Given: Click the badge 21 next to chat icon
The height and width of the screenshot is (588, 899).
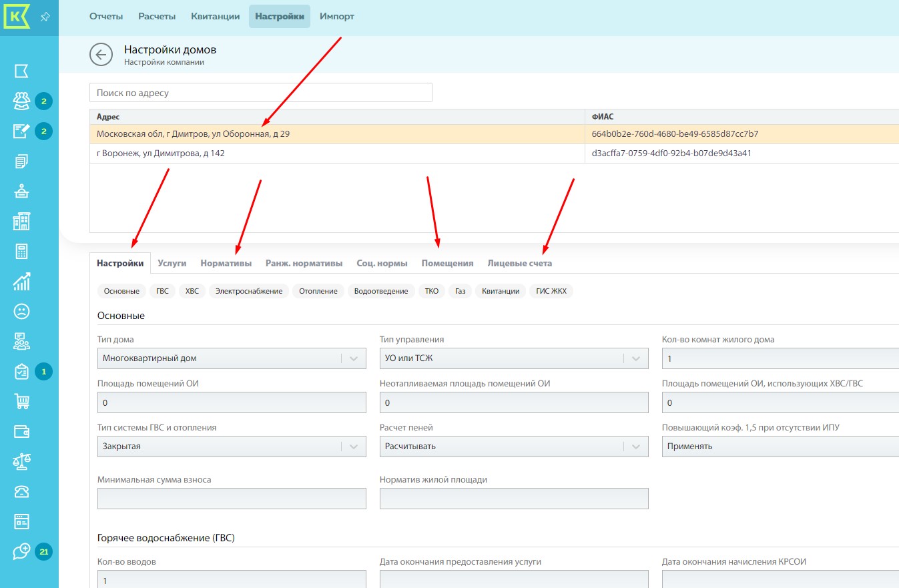Looking at the screenshot, I should point(43,551).
